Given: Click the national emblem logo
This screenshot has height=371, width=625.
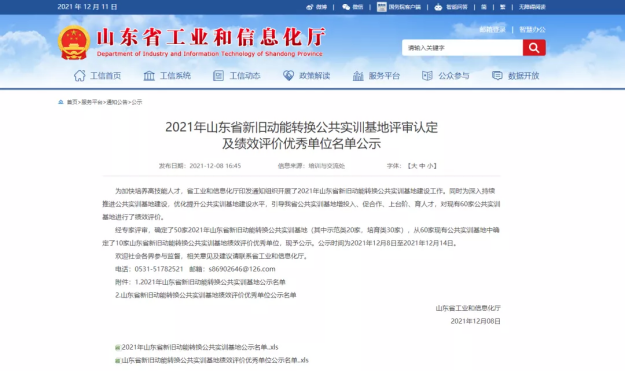Looking at the screenshot, I should [74, 42].
